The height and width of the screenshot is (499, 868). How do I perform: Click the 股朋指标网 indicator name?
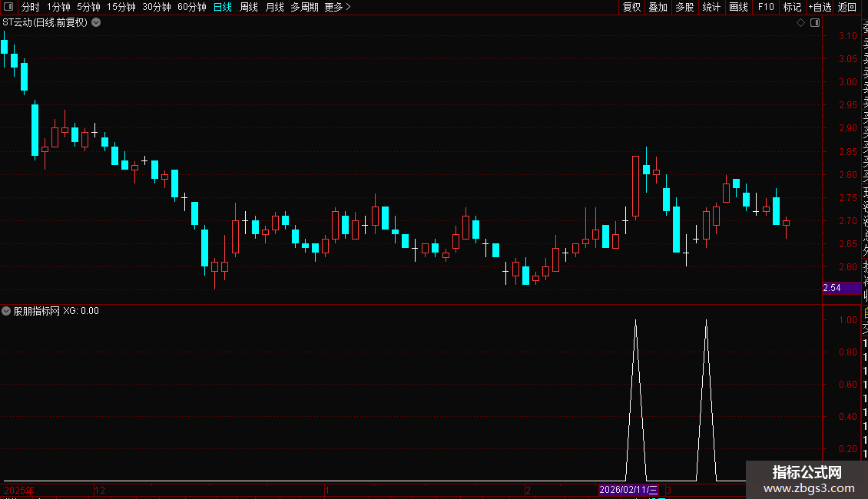pos(37,311)
